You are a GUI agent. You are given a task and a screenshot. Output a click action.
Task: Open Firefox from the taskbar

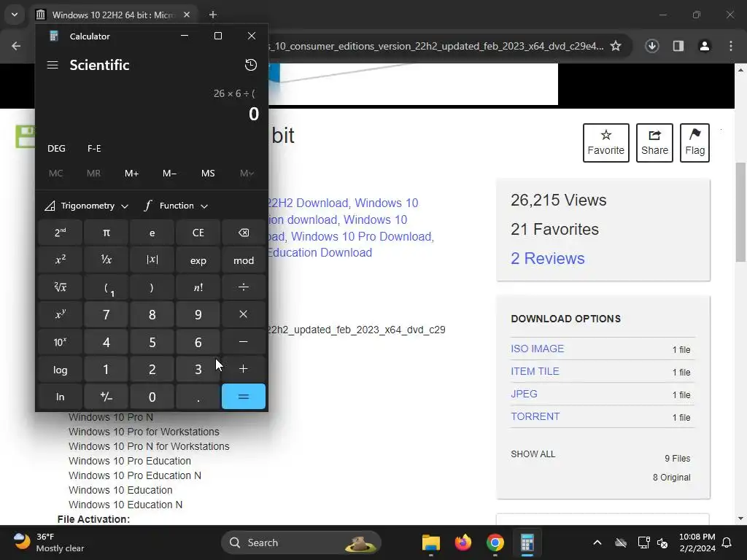click(462, 542)
